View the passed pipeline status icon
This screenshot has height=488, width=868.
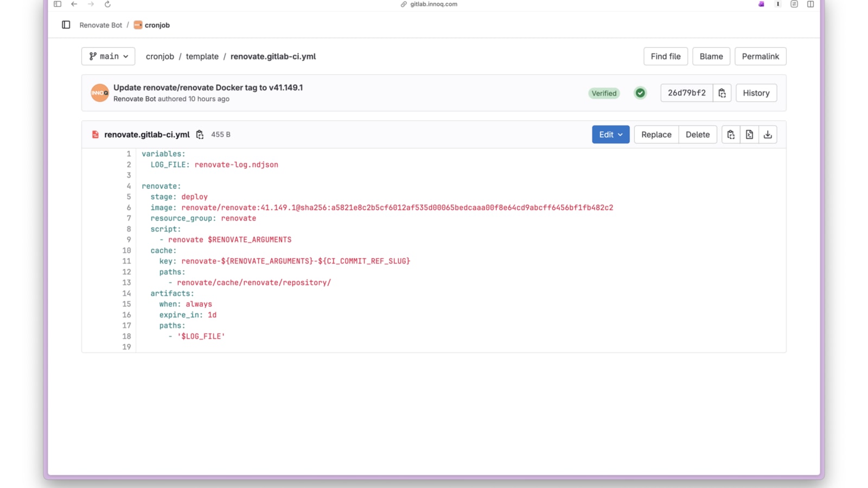tap(640, 93)
